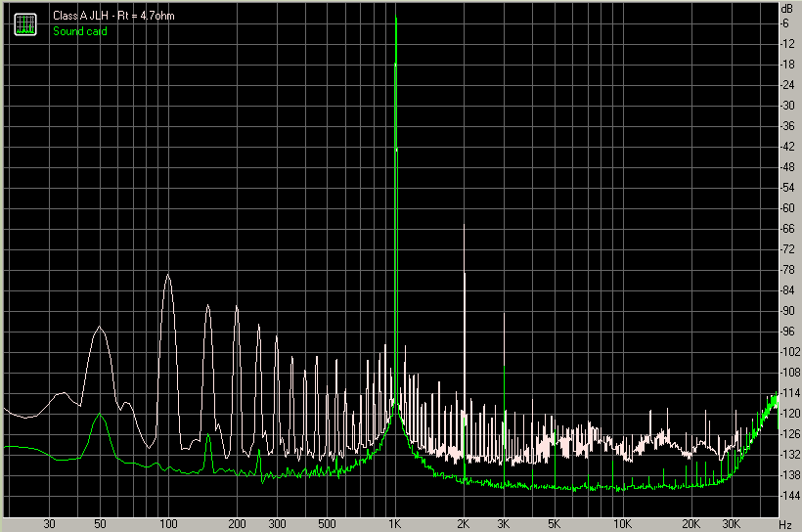
Task: Click the 30 frequency axis label
Action: (49, 524)
